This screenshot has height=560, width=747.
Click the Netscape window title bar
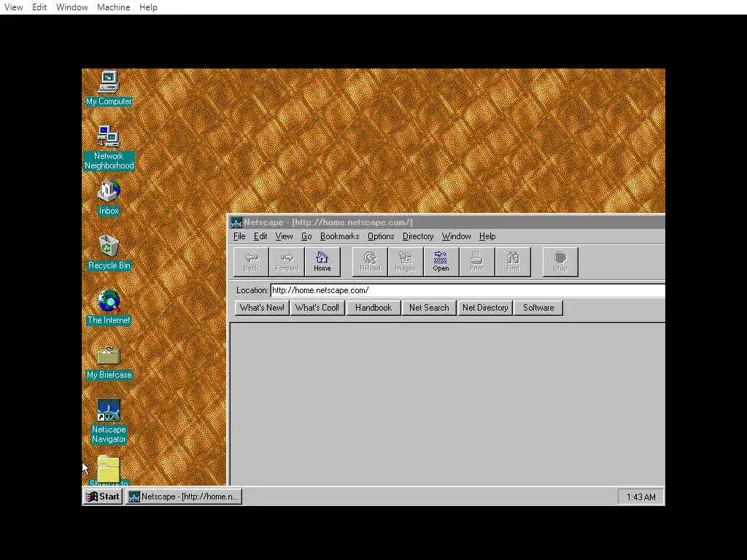pyautogui.click(x=448, y=222)
